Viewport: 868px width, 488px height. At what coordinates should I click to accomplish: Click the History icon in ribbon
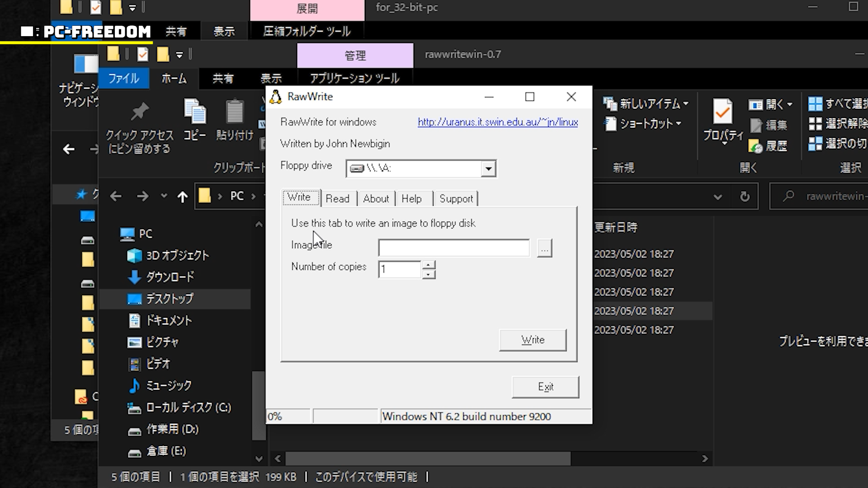tap(755, 146)
